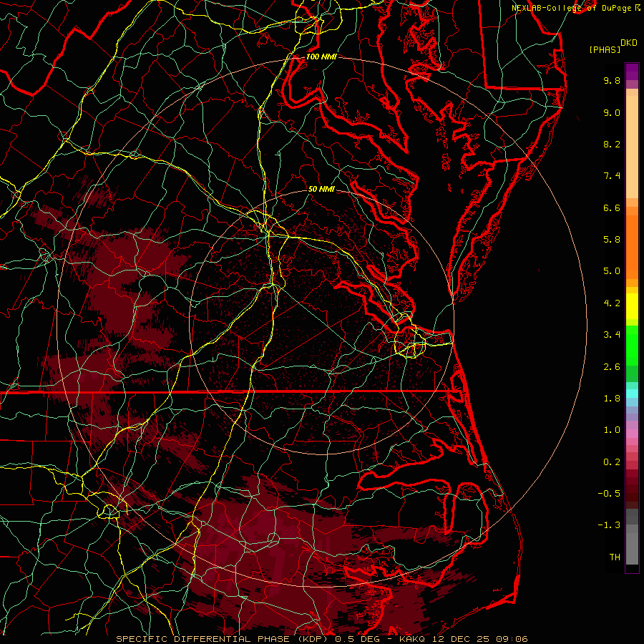Screen dimensions: 644x644
Task: Click the 9.0 value on the color scale
Action: 612,112
